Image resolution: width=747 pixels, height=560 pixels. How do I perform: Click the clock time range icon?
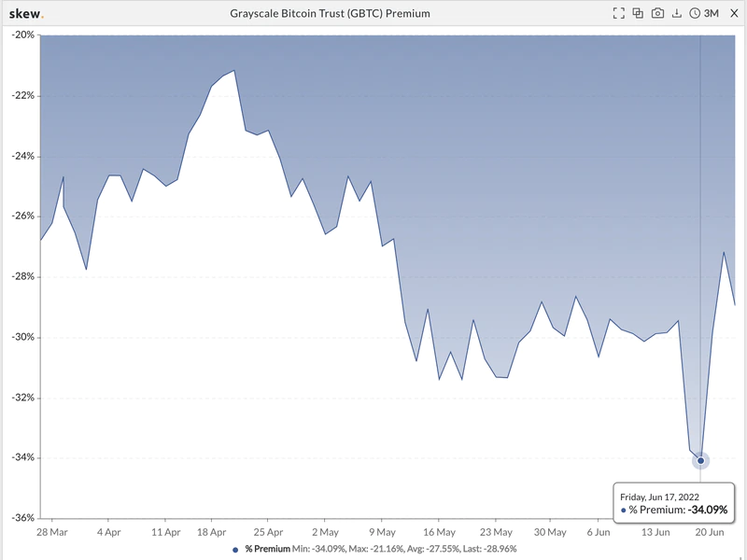[x=694, y=13]
